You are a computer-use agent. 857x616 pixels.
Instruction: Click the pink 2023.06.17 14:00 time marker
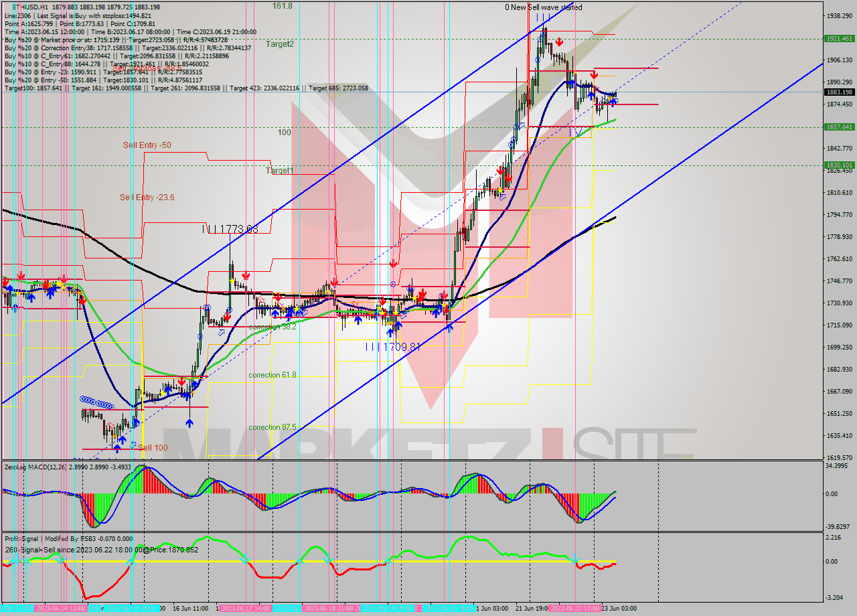(x=244, y=609)
